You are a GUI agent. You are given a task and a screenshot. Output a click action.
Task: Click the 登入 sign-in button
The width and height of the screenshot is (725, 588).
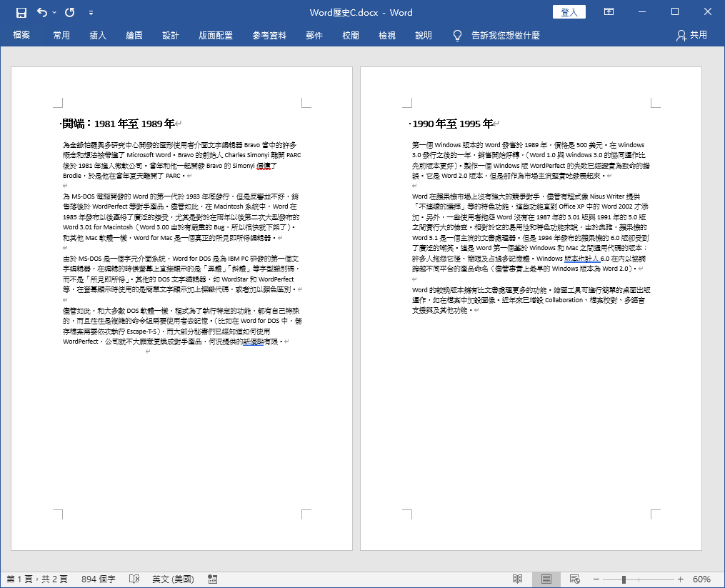pyautogui.click(x=569, y=12)
